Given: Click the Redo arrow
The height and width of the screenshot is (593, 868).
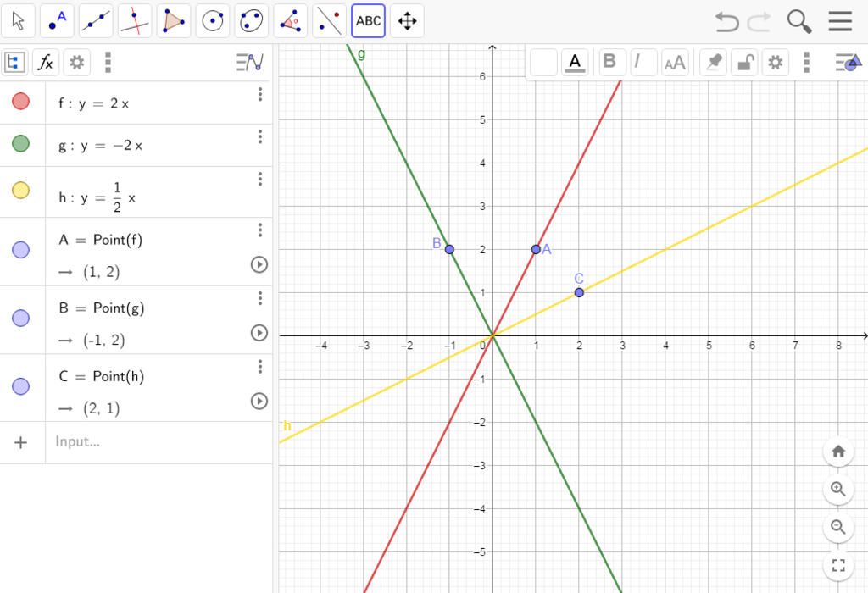Looking at the screenshot, I should (759, 21).
